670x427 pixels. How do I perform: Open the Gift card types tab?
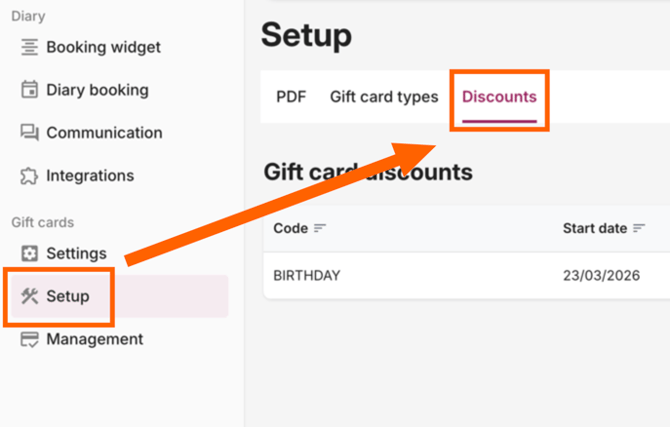[384, 97]
